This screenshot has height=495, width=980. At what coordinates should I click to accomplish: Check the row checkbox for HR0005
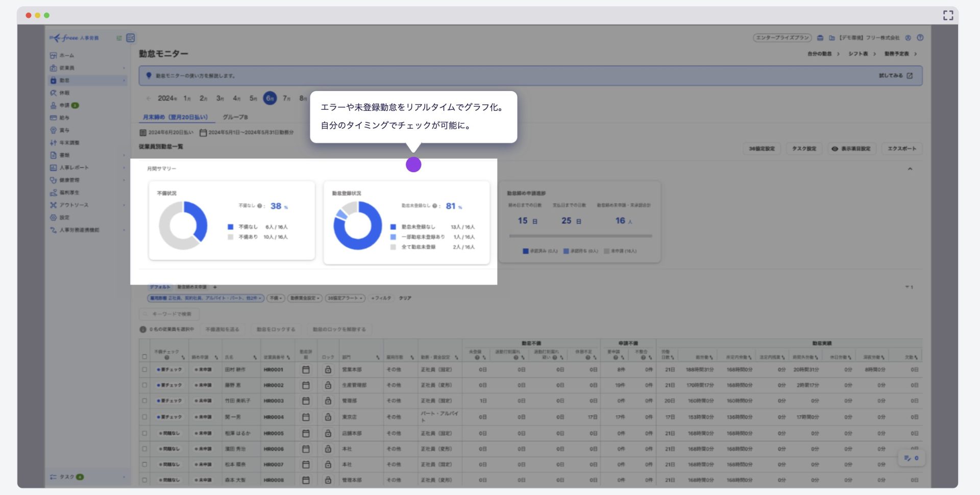[145, 433]
